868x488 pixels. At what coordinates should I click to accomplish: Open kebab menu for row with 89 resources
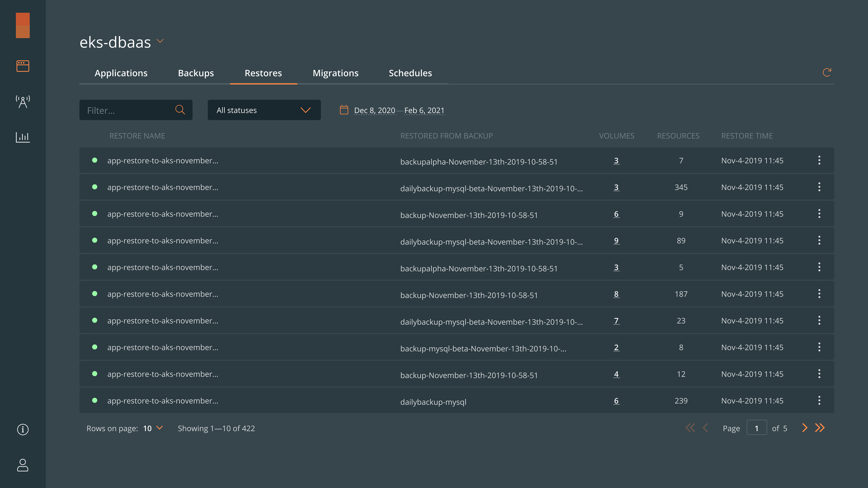tap(819, 240)
